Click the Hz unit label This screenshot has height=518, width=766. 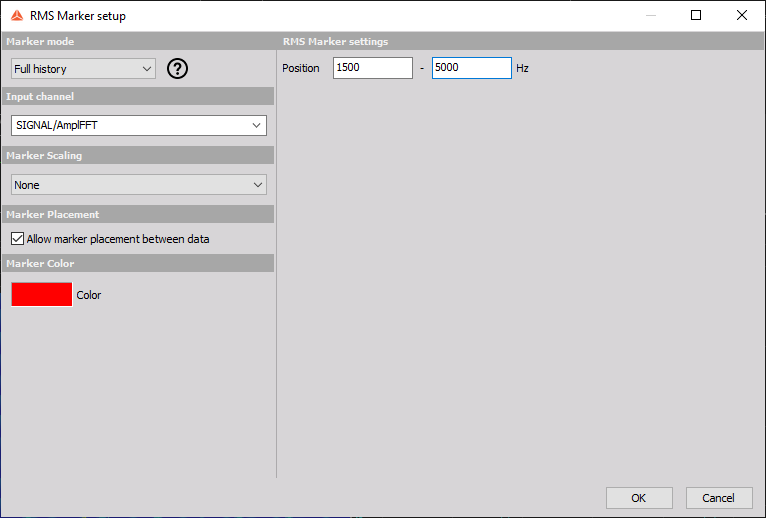click(x=522, y=68)
